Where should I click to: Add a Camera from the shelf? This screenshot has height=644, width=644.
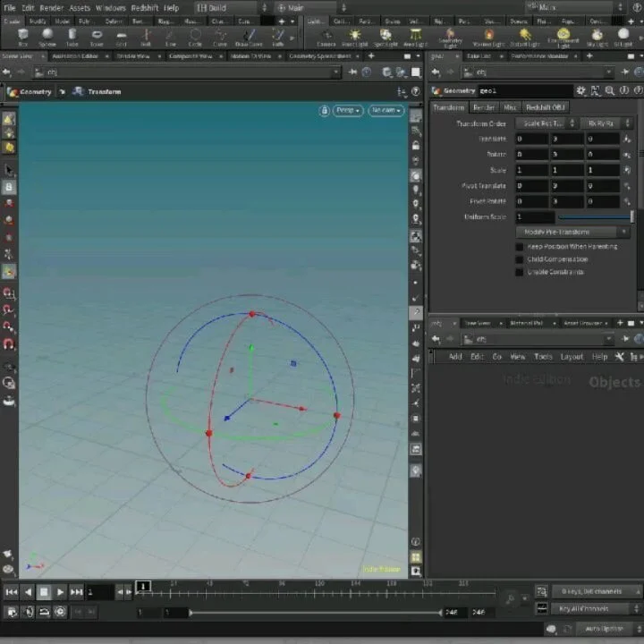326,37
